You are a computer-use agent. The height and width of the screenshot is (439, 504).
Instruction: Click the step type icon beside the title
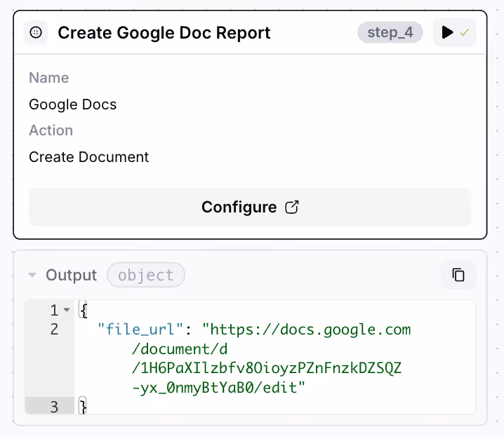click(36, 32)
